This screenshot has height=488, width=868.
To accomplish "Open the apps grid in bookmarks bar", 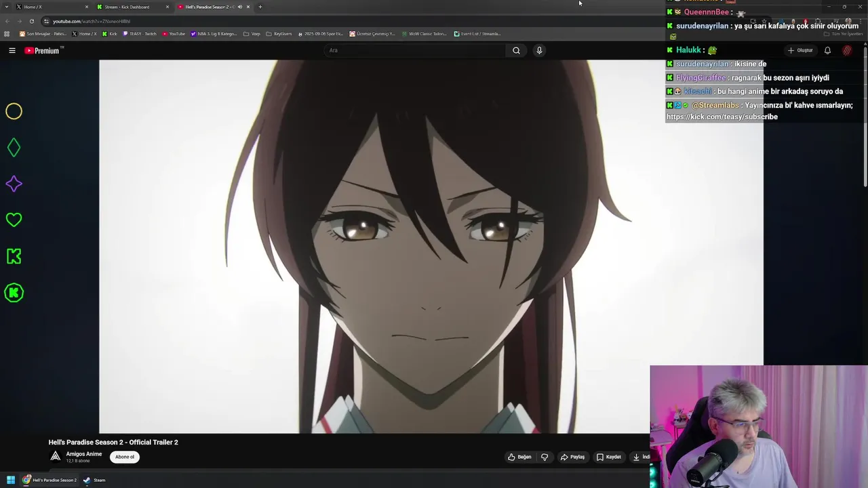I will [7, 34].
